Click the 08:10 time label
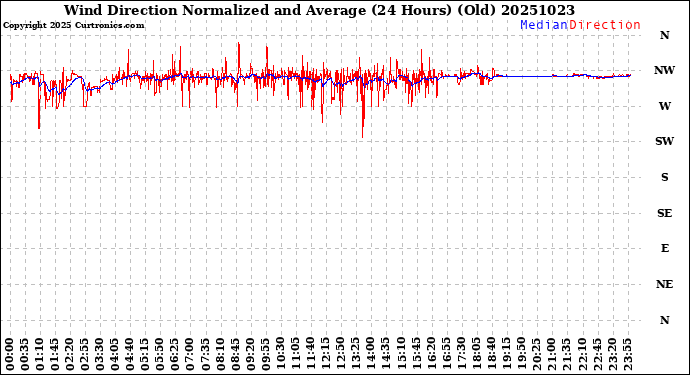The width and height of the screenshot is (690, 375). pyautogui.click(x=220, y=354)
